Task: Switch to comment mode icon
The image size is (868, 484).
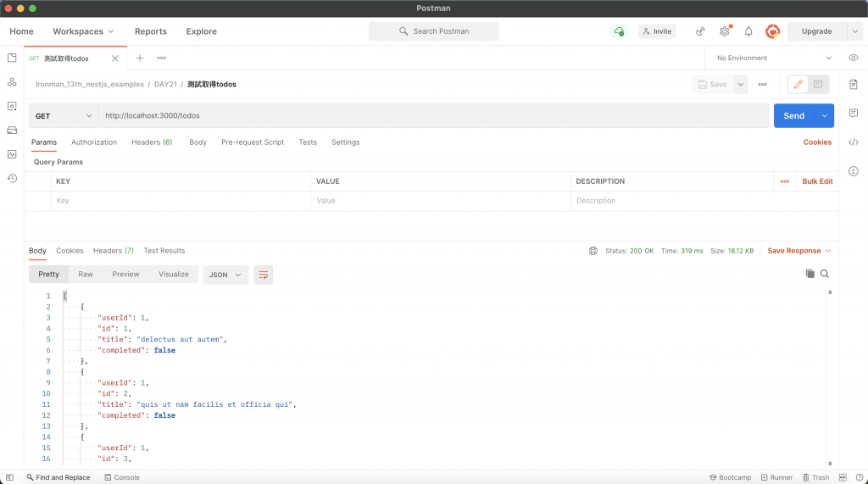Action: [818, 84]
